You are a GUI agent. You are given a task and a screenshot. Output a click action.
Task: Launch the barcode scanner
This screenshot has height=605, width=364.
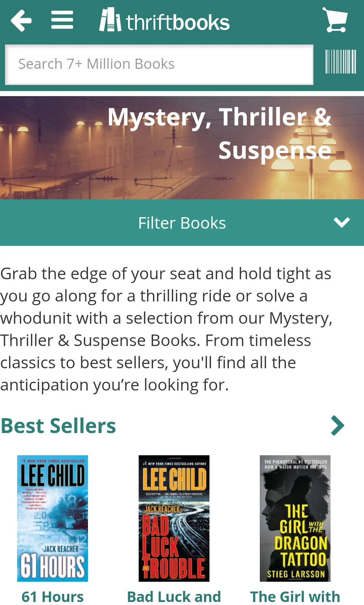click(x=340, y=61)
